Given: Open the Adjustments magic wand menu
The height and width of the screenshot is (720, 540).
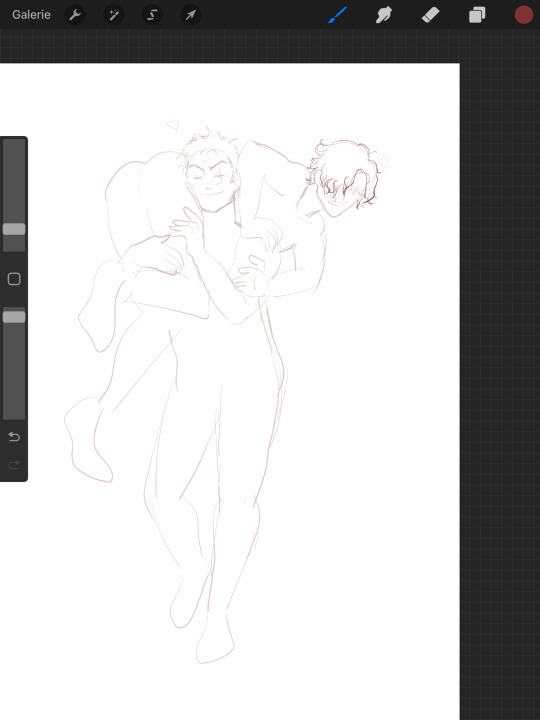Looking at the screenshot, I should pos(113,15).
